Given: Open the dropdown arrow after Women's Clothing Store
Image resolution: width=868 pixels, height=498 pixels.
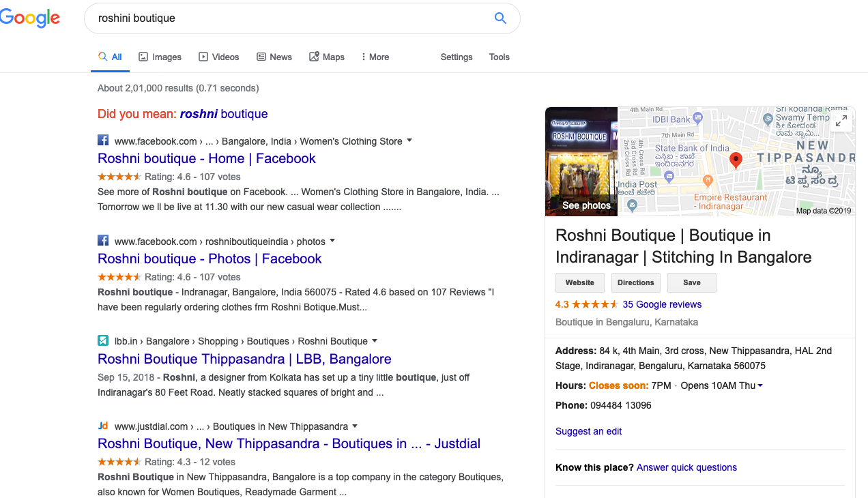Looking at the screenshot, I should pos(409,141).
